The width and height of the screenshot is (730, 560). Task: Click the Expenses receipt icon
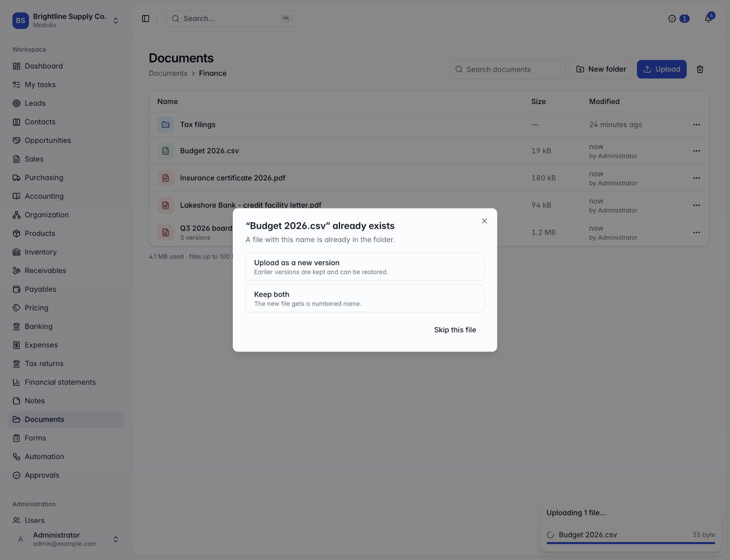pos(16,345)
